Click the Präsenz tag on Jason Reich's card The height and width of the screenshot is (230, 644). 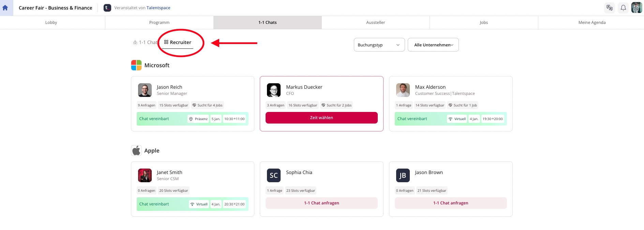198,119
